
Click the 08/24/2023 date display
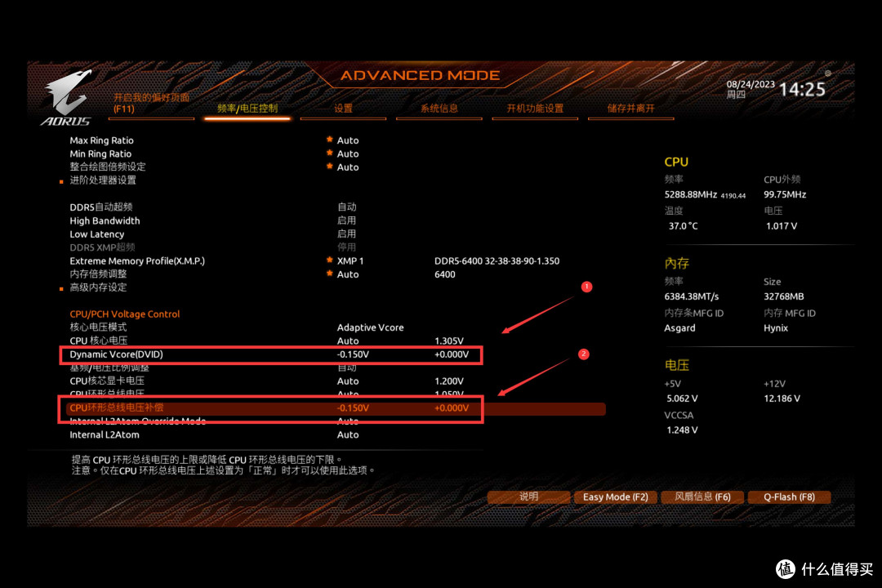[751, 84]
